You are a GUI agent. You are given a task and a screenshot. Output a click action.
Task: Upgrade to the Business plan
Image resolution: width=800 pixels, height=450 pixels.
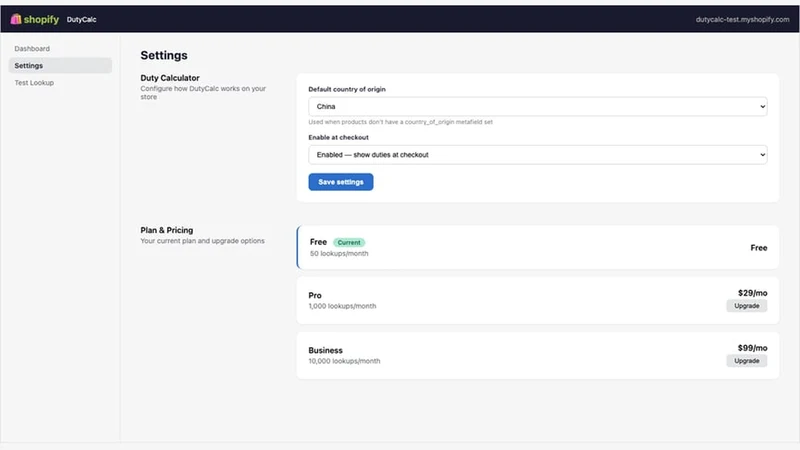[x=746, y=361]
